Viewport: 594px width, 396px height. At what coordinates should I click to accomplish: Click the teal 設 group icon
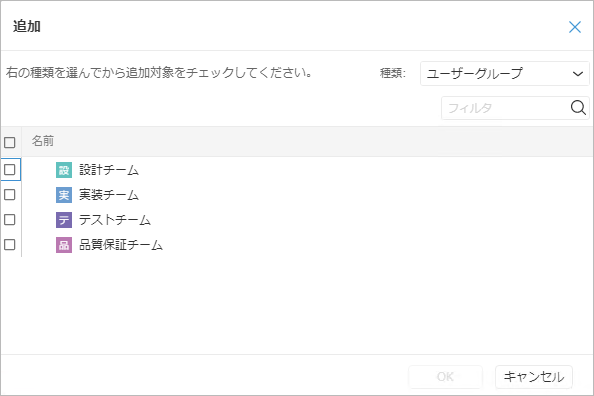pos(64,170)
